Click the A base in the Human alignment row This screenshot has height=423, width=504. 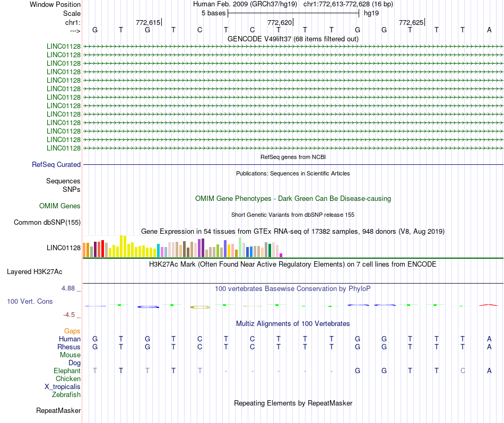tap(489, 339)
